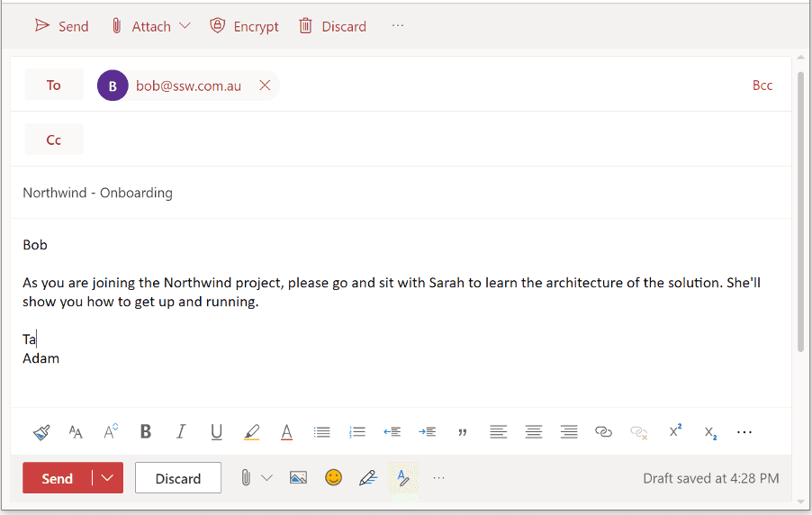Expand the send options arrow
The image size is (812, 515).
tap(108, 478)
